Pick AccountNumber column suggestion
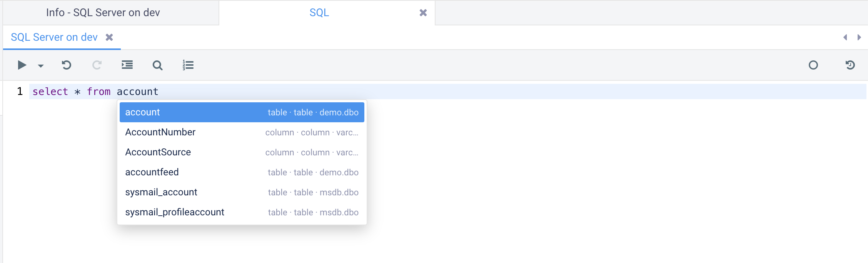This screenshot has height=263, width=868. click(242, 132)
